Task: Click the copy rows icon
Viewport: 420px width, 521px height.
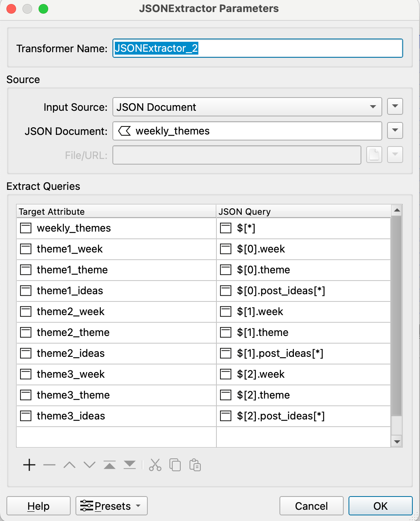Action: click(x=175, y=465)
